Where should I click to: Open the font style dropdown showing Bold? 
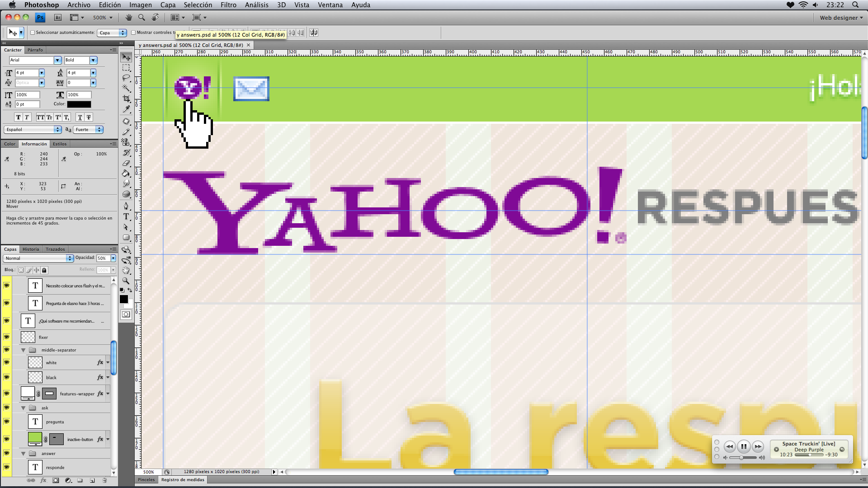point(93,60)
